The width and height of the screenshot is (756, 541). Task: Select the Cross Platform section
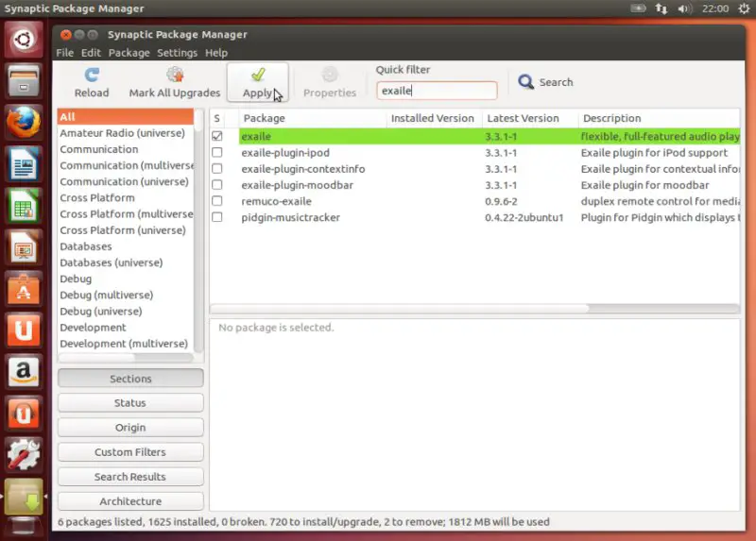[x=126, y=198]
